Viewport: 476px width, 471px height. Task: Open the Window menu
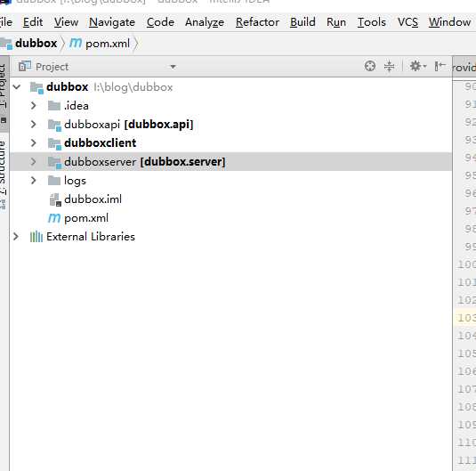(x=449, y=22)
